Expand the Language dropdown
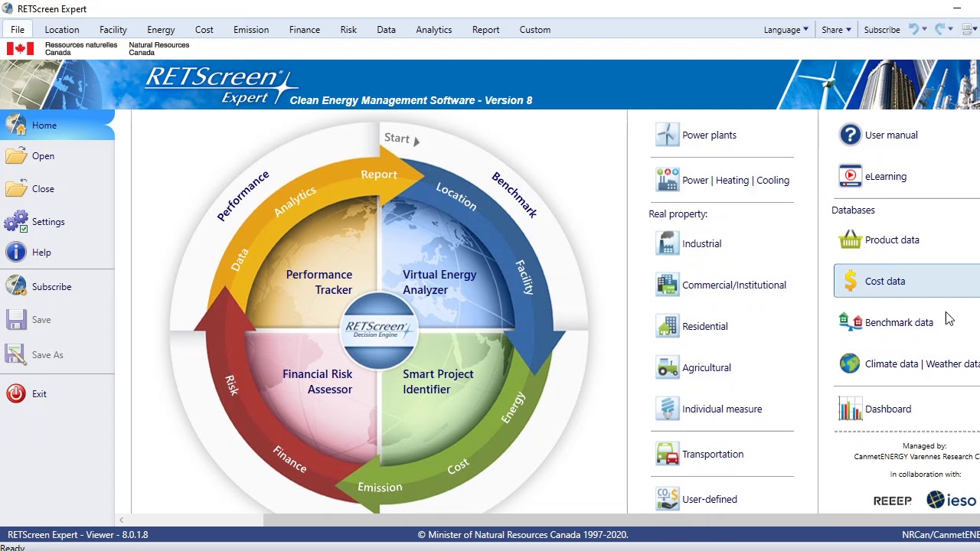The height and width of the screenshot is (551, 980). point(786,30)
